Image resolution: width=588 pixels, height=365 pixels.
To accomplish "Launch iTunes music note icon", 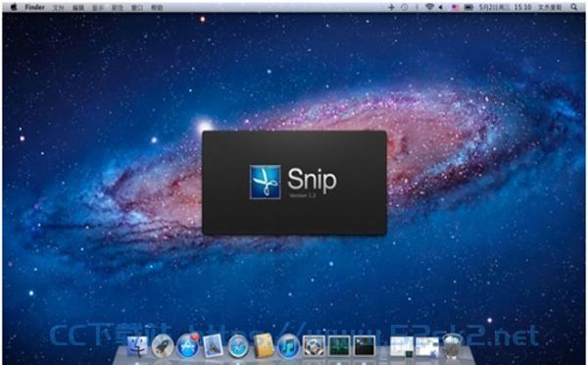I will [288, 345].
